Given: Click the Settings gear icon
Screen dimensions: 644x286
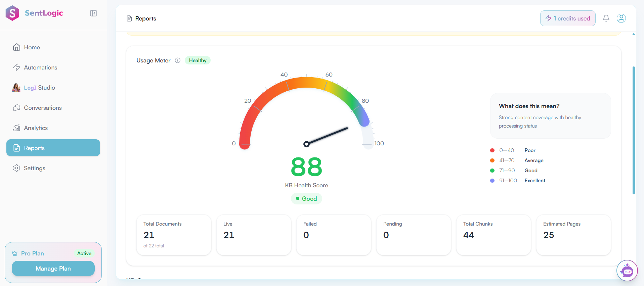Looking at the screenshot, I should 16,168.
